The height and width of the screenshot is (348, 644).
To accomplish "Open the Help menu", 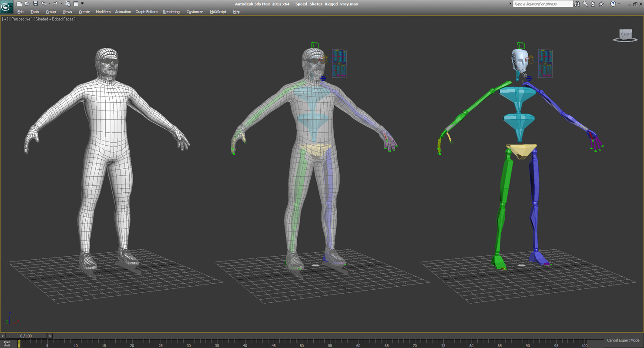I will [237, 12].
